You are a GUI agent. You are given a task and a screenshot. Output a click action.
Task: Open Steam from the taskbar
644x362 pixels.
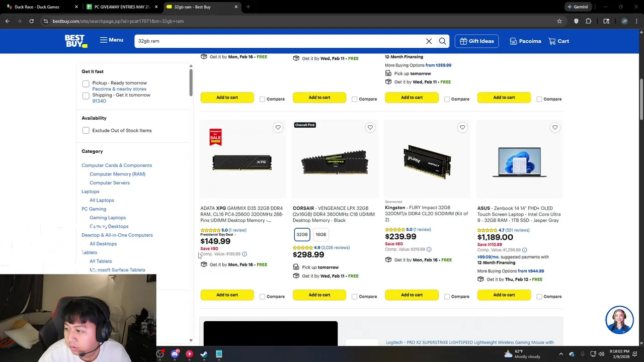pos(204,354)
